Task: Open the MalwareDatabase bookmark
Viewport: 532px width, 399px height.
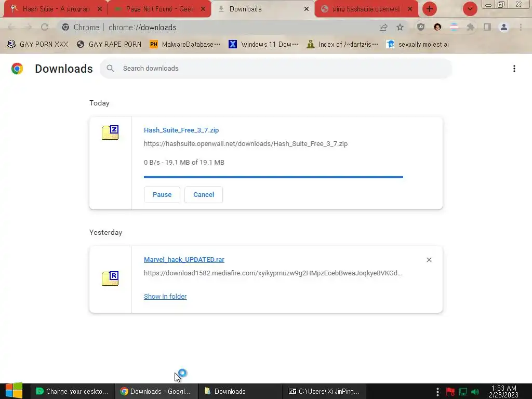Action: 185,44
